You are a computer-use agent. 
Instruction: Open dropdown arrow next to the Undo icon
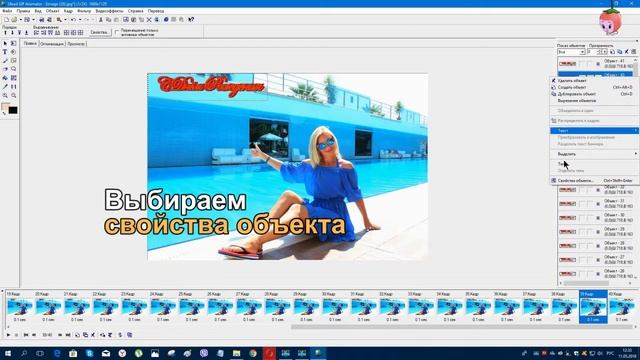pos(80,20)
